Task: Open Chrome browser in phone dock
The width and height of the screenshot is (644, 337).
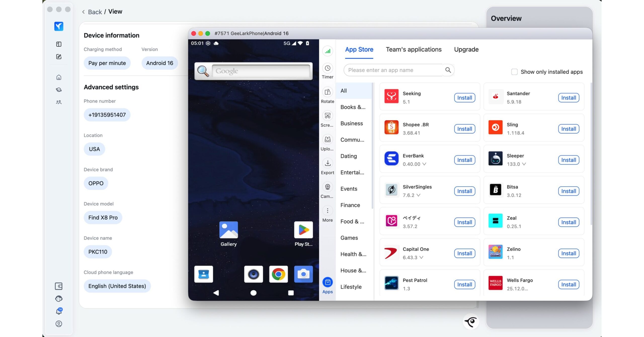Action: (278, 274)
